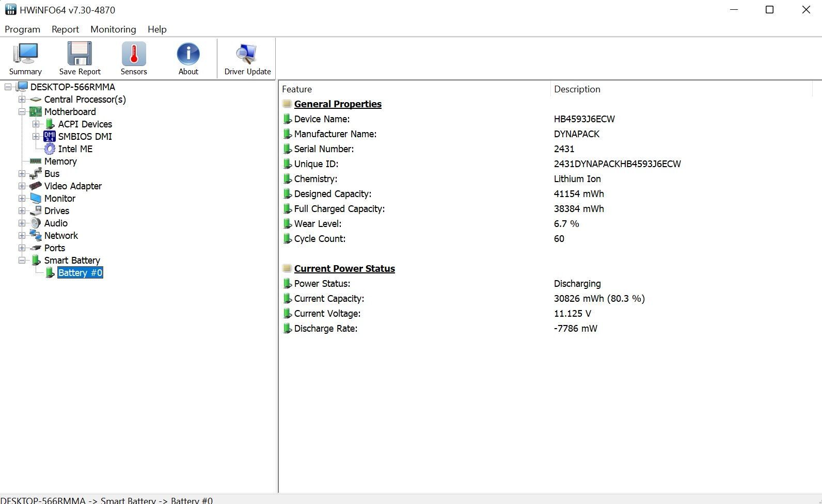
Task: Click the Bus tree icon
Action: pos(36,173)
